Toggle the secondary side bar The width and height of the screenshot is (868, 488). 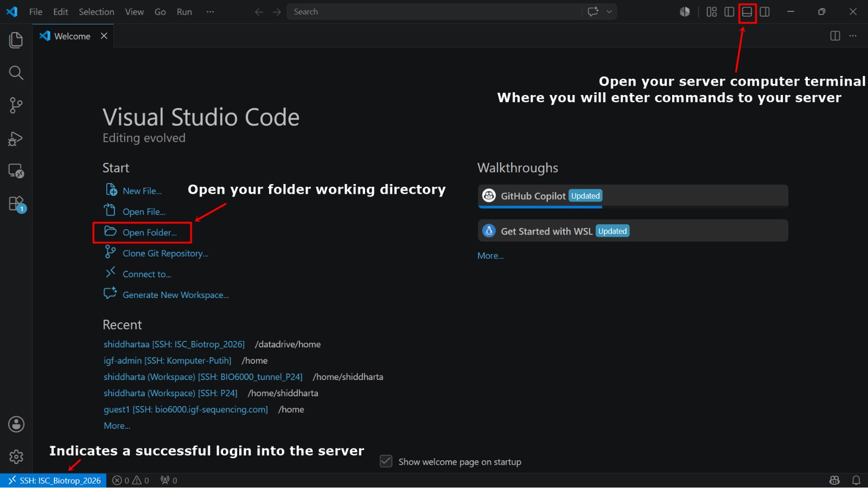pyautogui.click(x=765, y=11)
